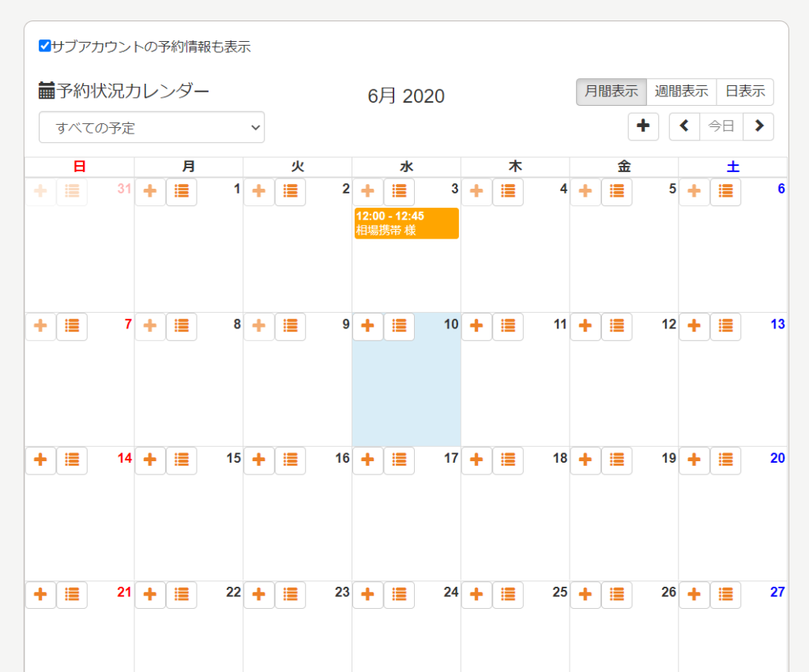This screenshot has width=809, height=672.
Task: Open the list icon for Sunday June 21
Action: point(72,594)
